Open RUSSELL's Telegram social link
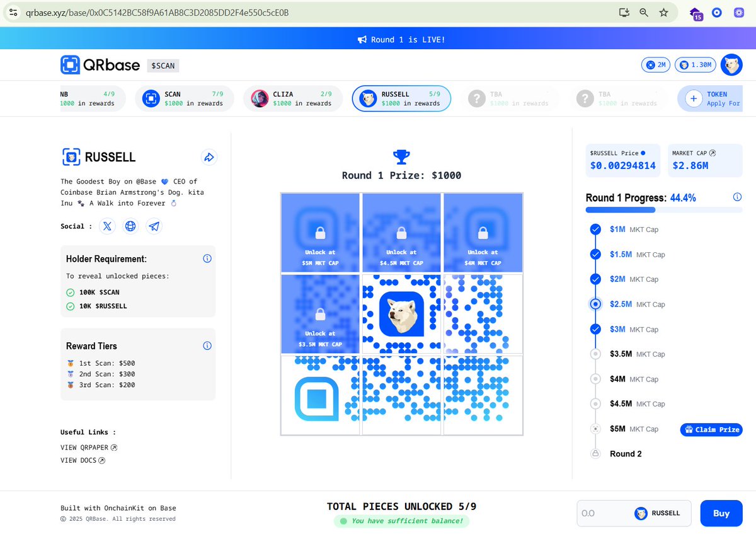 coord(154,226)
